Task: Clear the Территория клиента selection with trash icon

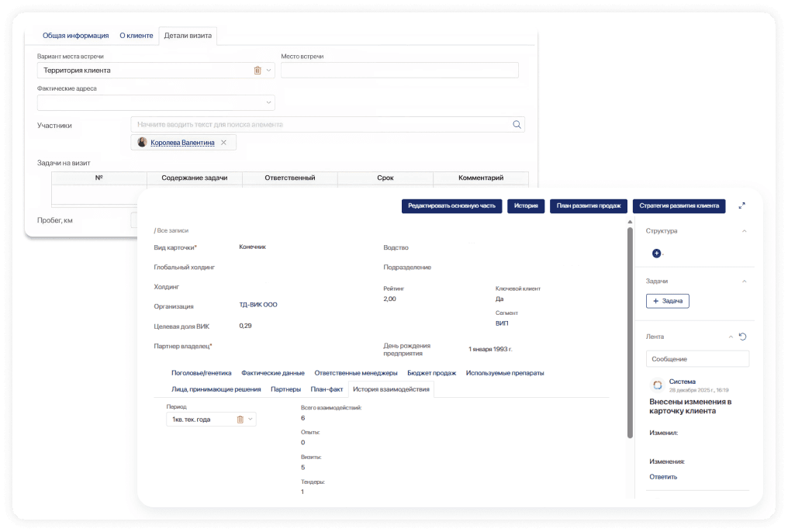Action: 257,71
